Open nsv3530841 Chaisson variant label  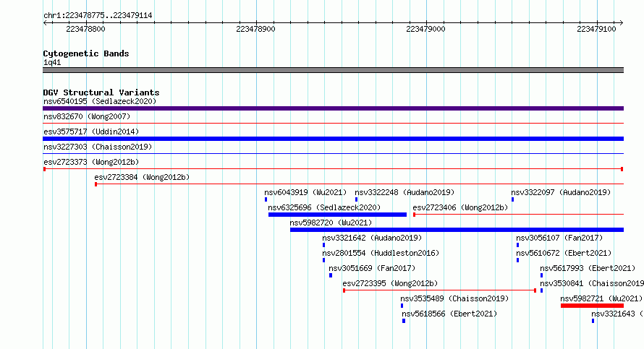592,283
